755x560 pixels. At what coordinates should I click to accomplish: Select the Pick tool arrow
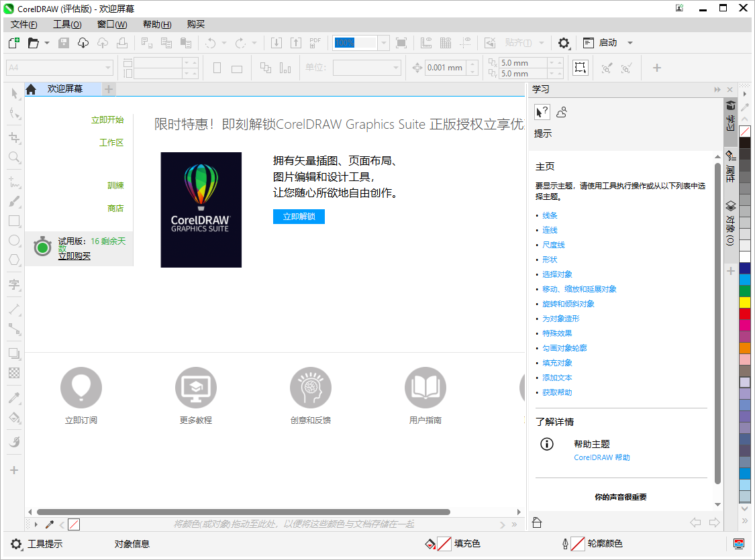[x=15, y=93]
